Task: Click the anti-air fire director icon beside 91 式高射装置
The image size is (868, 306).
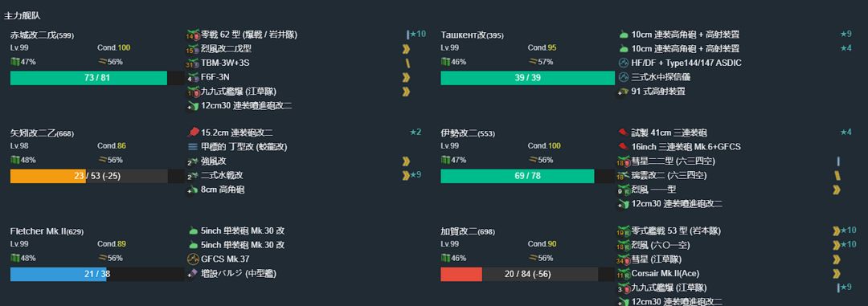Action: coord(624,92)
